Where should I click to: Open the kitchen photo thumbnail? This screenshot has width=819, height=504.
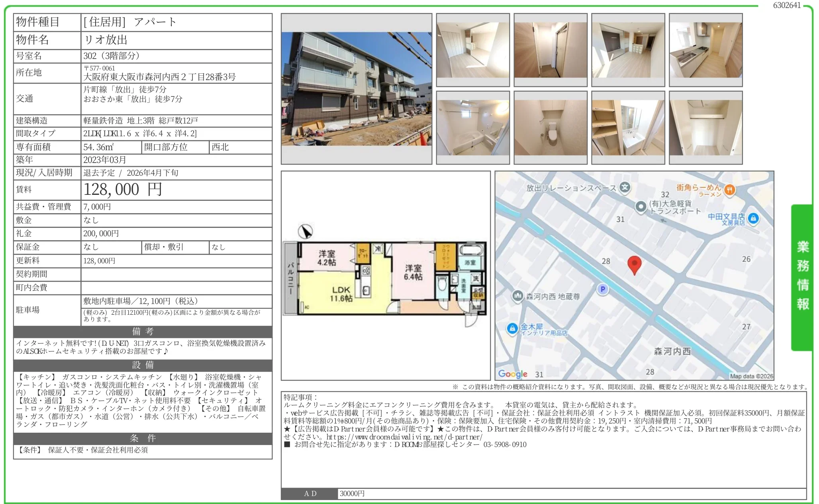click(705, 50)
